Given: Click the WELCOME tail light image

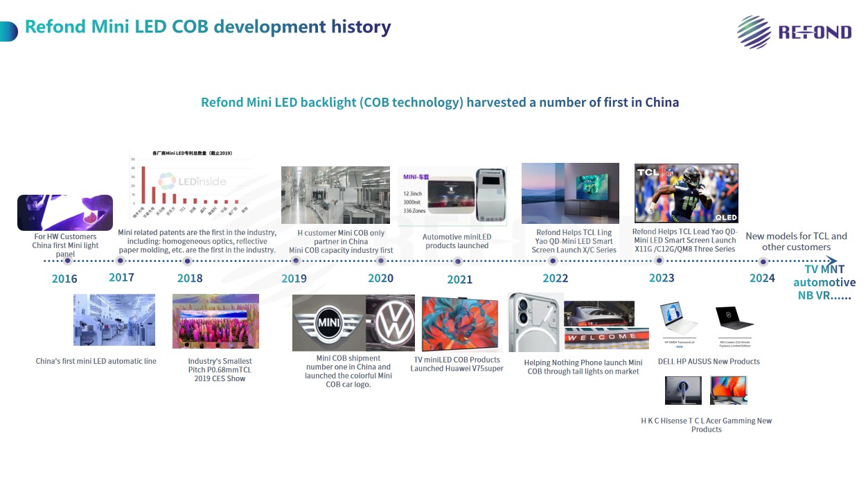Looking at the screenshot, I should click(607, 338).
